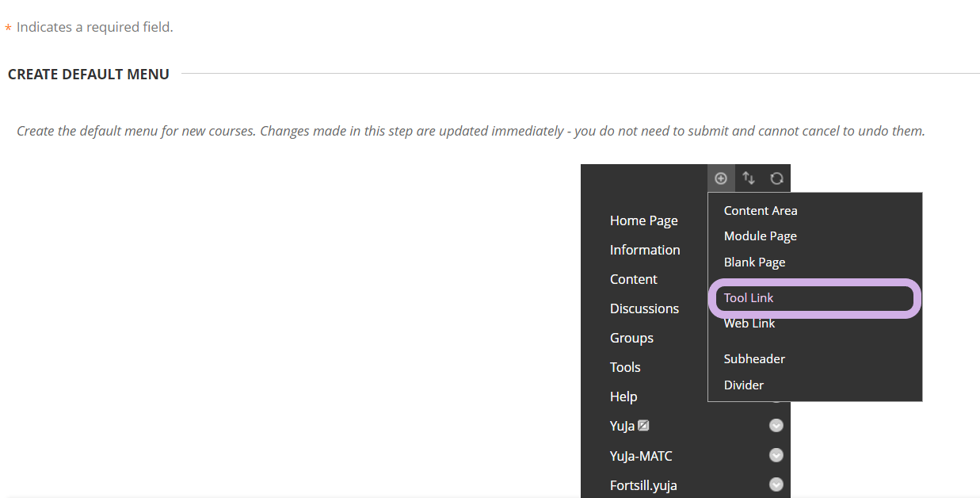Open the YuJa-MATC menu link
Image resolution: width=980 pixels, height=498 pixels.
click(x=641, y=456)
